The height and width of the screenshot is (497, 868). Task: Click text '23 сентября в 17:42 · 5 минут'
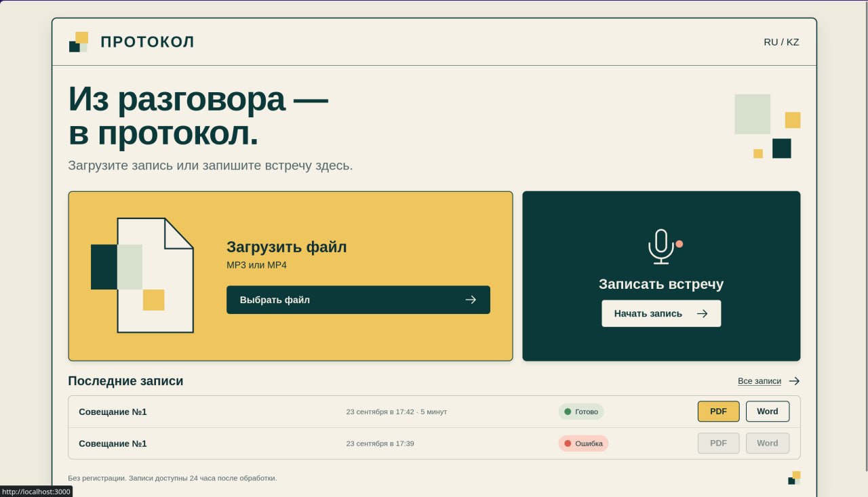coord(397,412)
